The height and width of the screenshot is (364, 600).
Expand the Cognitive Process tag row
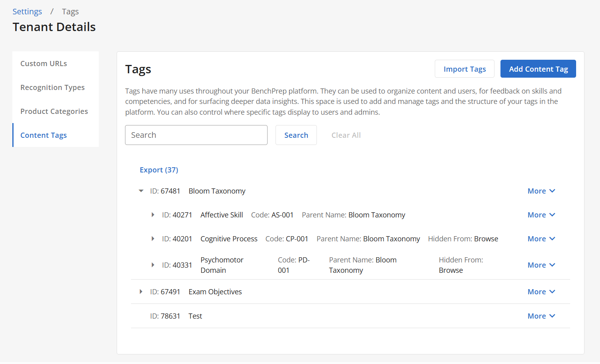click(153, 239)
